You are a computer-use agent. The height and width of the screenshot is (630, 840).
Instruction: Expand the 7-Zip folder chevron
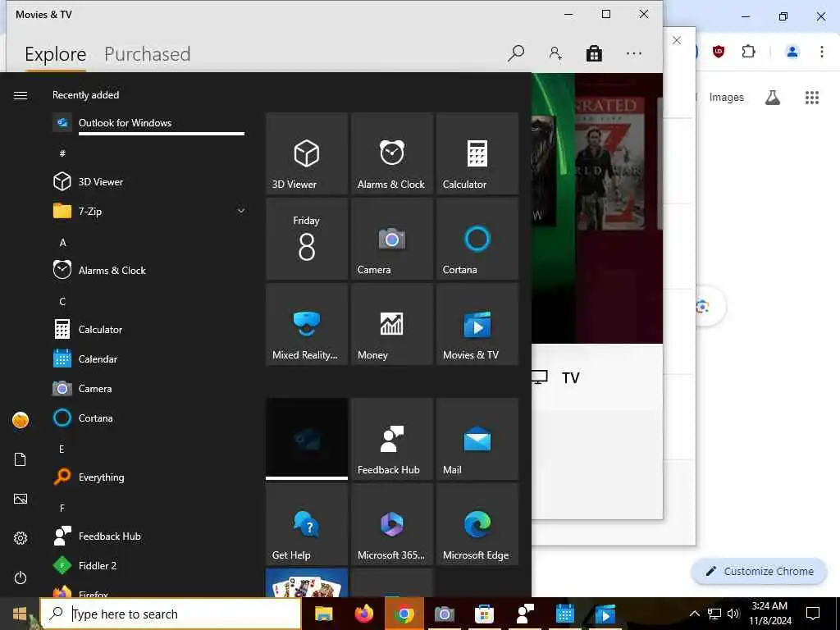coord(241,211)
